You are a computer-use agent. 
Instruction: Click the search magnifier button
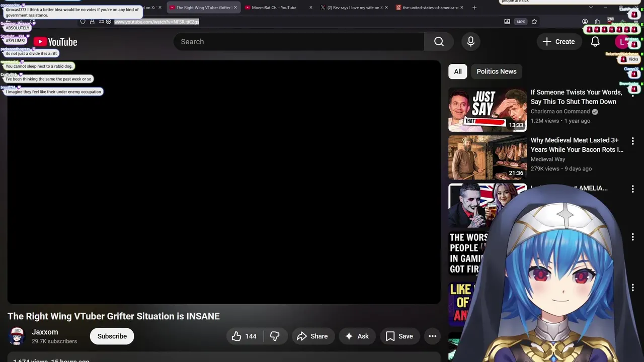coord(439,42)
